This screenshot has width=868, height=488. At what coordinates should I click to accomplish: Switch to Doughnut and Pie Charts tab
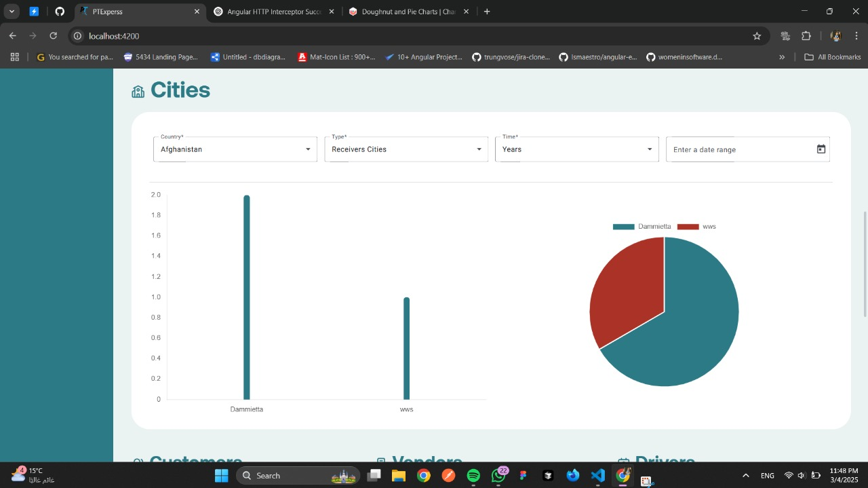click(x=408, y=12)
